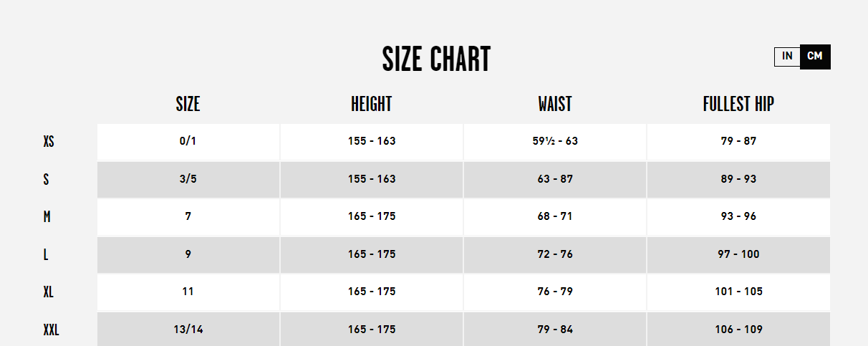Select the 89 - 93 hip cell
The height and width of the screenshot is (346, 868).
738,179
